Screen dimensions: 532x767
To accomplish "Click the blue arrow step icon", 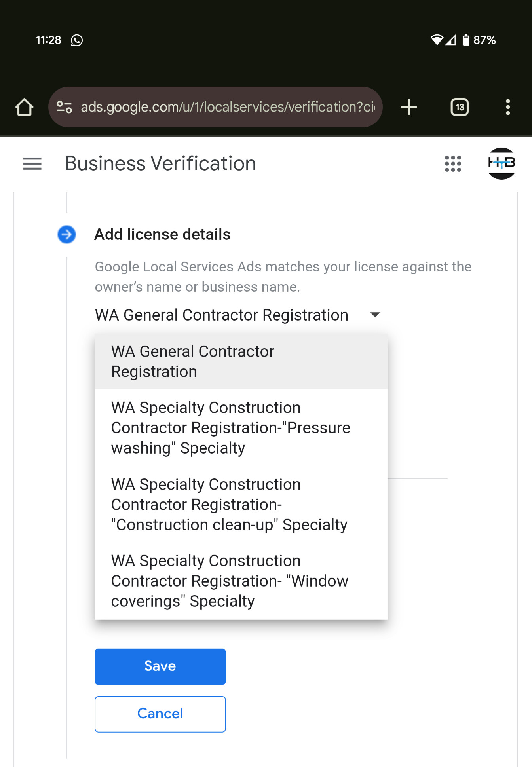I will tap(66, 234).
